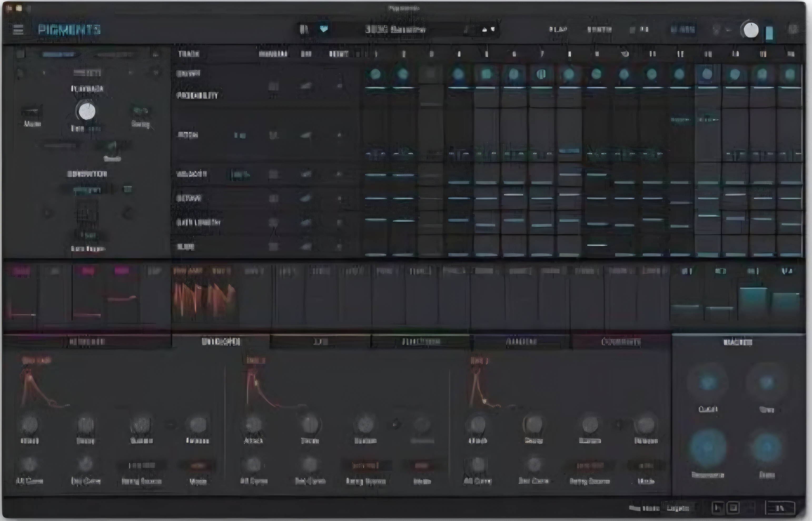Select the Envelopes modulation tab
This screenshot has height=521, width=812.
221,341
